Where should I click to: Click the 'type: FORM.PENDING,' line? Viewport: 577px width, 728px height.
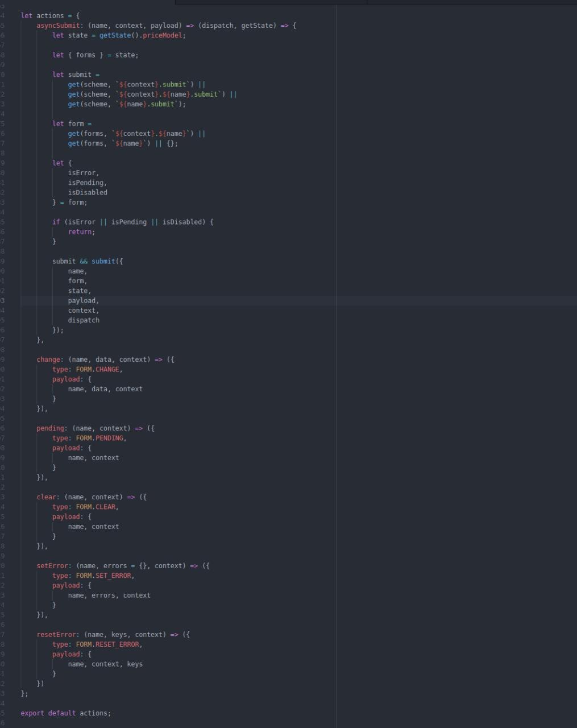(x=90, y=439)
